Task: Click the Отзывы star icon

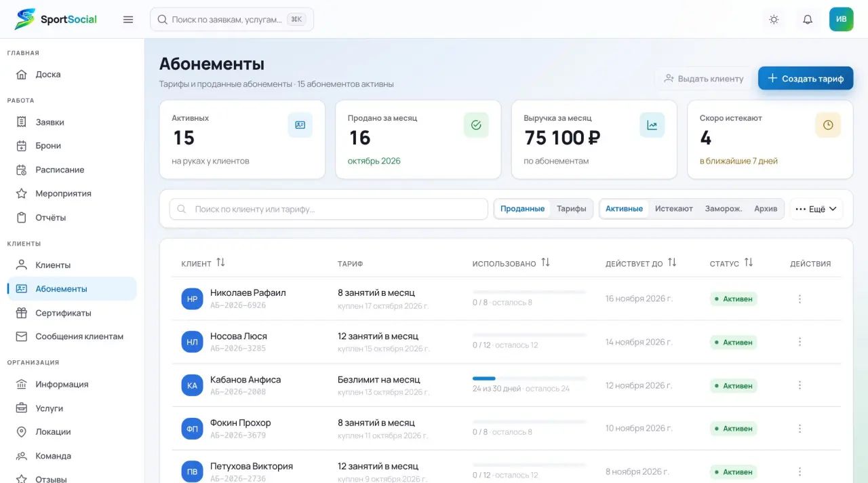Action: [22, 479]
